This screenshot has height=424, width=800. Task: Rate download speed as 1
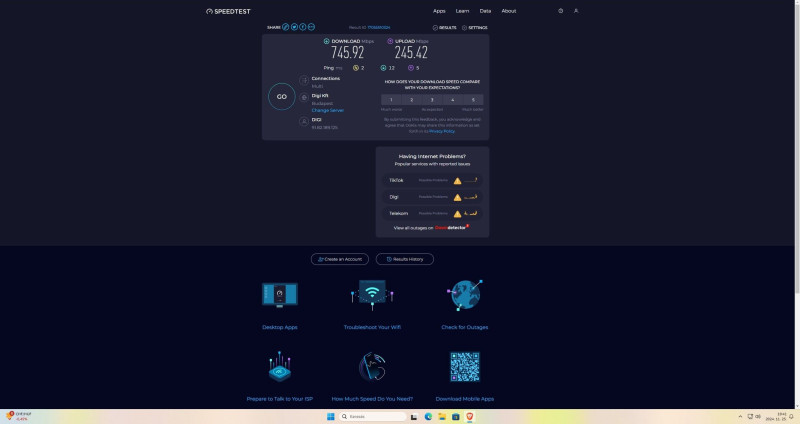[391, 99]
